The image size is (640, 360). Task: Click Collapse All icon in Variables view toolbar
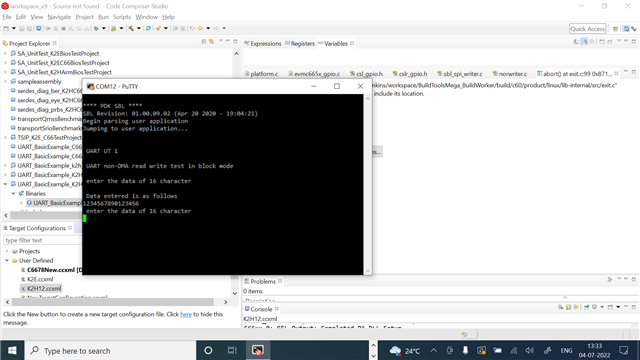coord(592,42)
